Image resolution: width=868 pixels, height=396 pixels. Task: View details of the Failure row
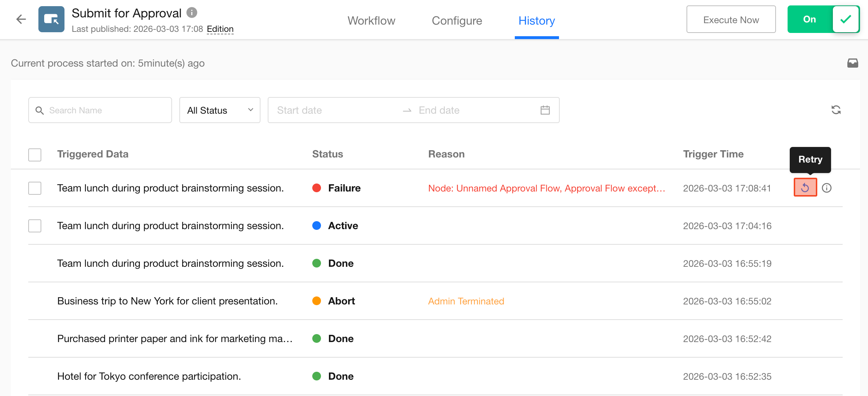pos(827,188)
